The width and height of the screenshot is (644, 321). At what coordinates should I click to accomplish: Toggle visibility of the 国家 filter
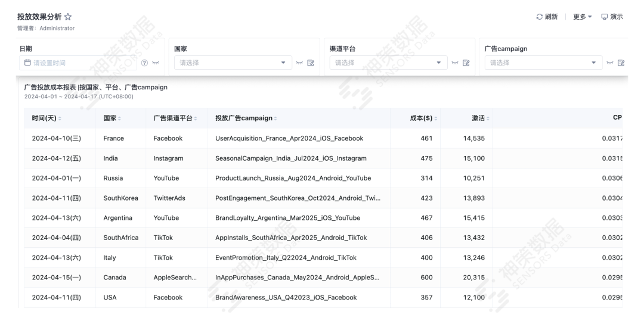tap(299, 63)
